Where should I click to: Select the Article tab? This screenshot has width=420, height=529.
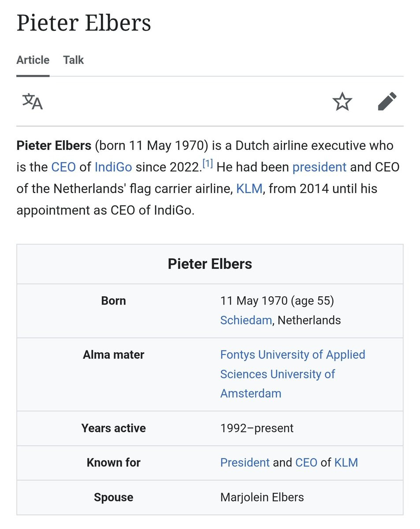tap(33, 60)
